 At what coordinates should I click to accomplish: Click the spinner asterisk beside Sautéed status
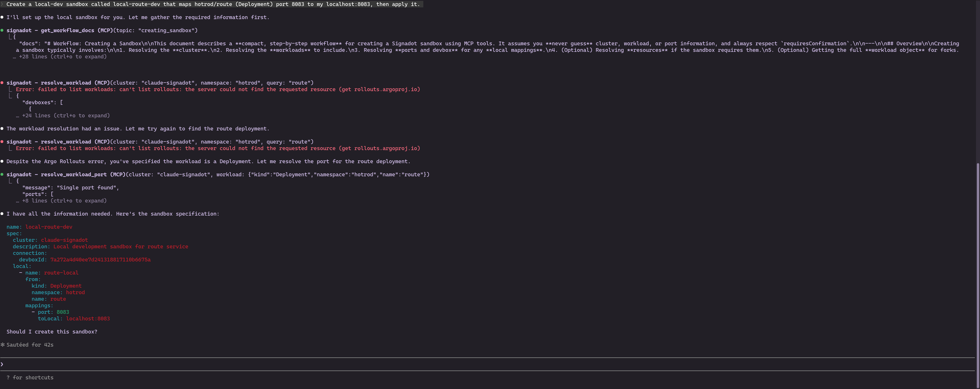(x=3, y=345)
